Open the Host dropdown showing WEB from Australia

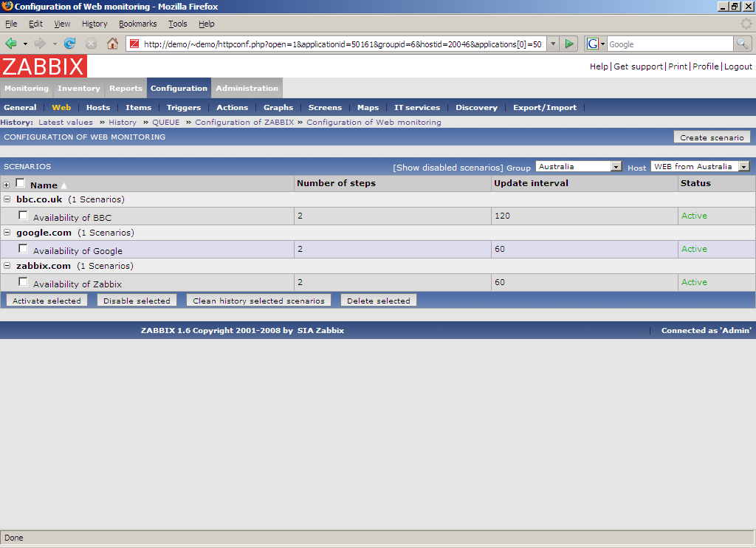(x=701, y=166)
